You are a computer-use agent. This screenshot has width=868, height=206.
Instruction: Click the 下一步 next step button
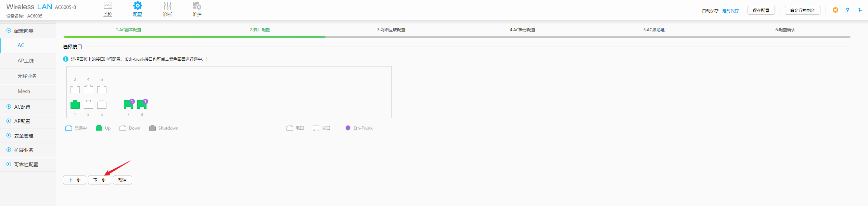[99, 180]
